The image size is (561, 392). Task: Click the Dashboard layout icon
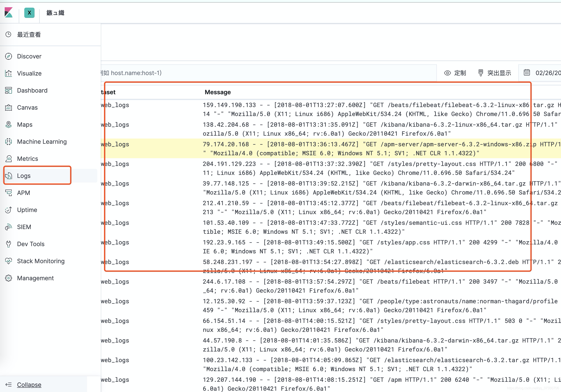pos(9,90)
